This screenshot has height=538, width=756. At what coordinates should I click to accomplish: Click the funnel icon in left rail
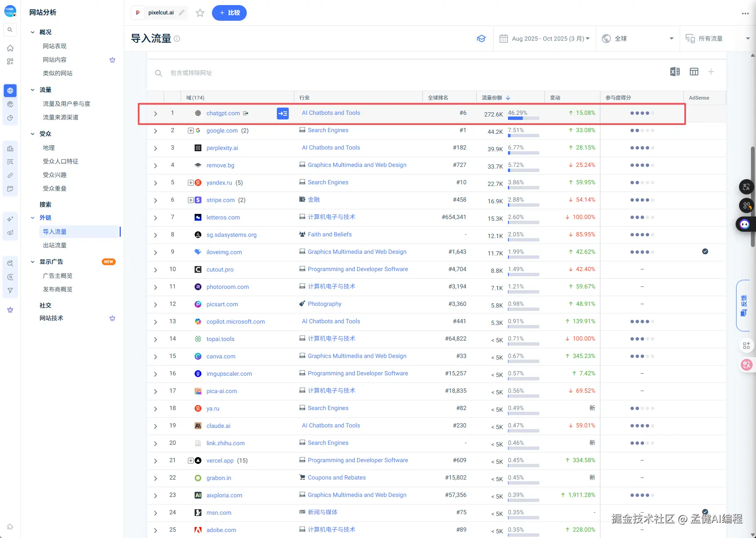[x=10, y=291]
